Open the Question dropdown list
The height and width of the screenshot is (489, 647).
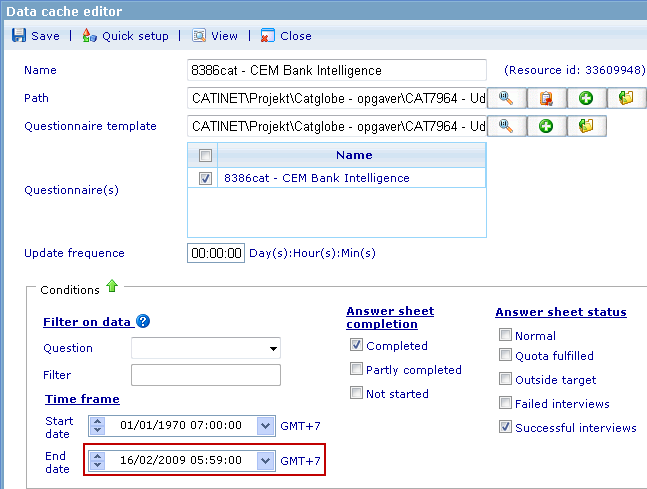pyautogui.click(x=273, y=348)
